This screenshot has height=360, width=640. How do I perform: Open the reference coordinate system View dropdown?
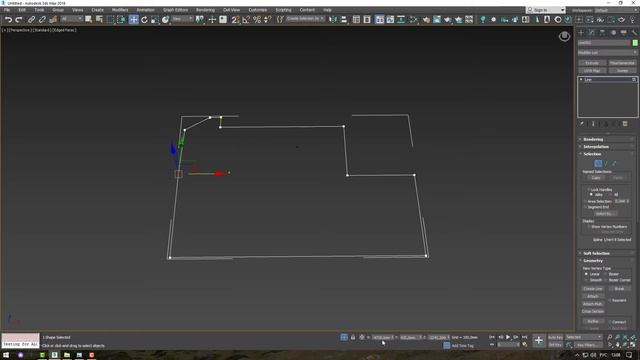tap(182, 19)
